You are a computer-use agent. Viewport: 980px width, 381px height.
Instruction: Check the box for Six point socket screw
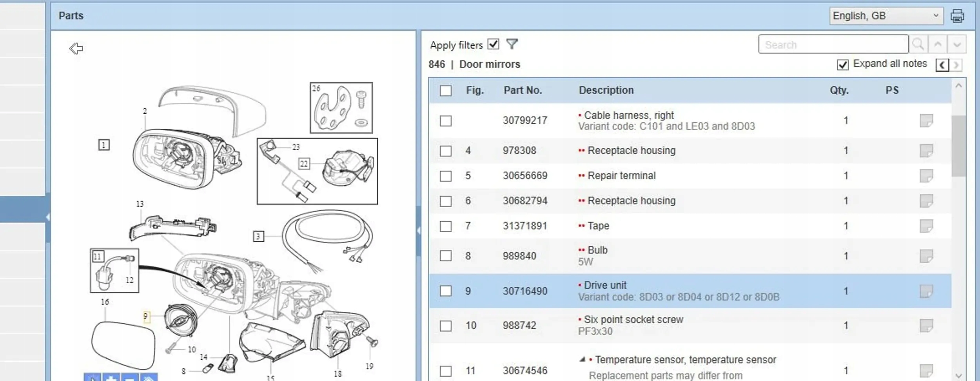tap(446, 326)
